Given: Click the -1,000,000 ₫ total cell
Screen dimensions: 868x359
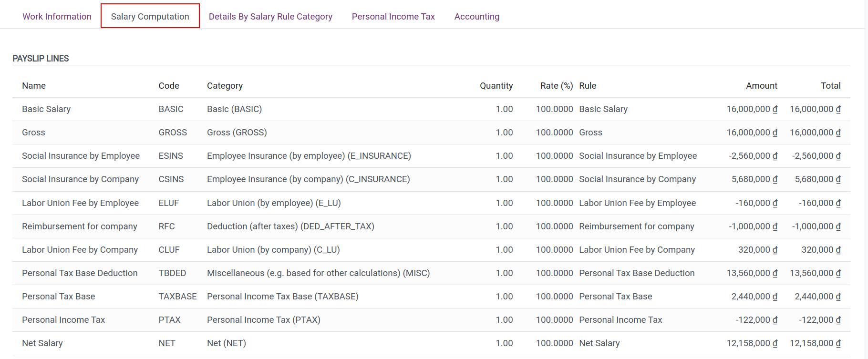Looking at the screenshot, I should pyautogui.click(x=816, y=226).
